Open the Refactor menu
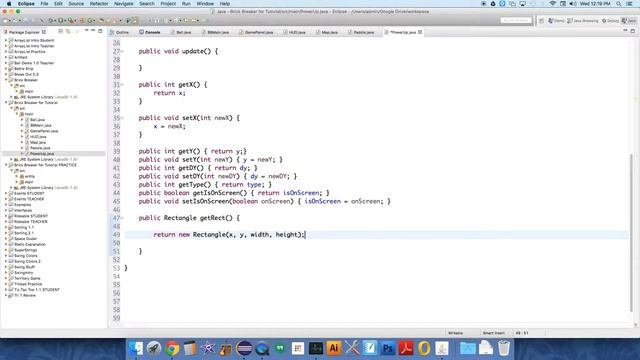Image resolution: width=640 pixels, height=360 pixels. 99,4
